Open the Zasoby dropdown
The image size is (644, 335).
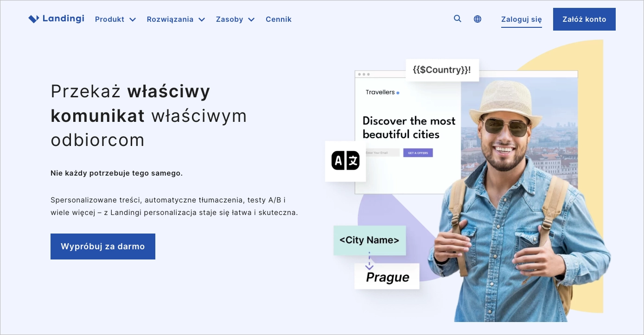pyautogui.click(x=235, y=19)
